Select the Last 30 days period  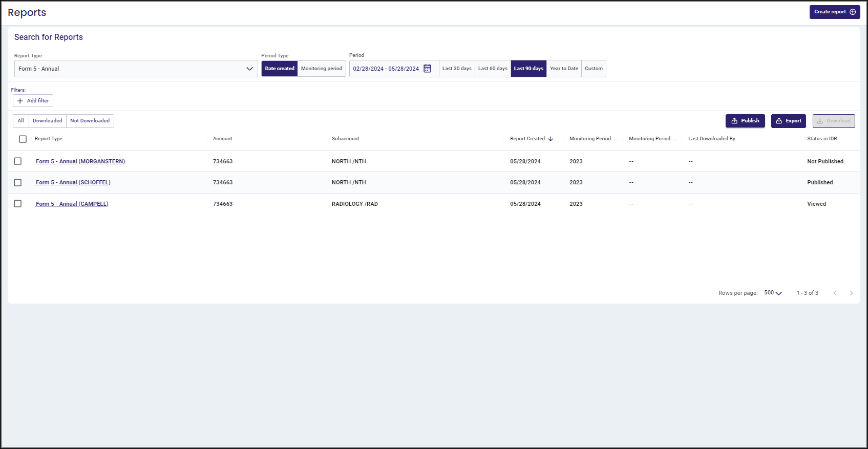point(457,69)
